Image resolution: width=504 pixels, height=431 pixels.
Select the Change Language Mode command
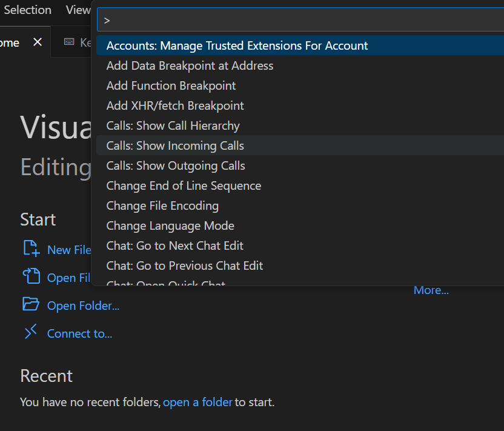[170, 226]
